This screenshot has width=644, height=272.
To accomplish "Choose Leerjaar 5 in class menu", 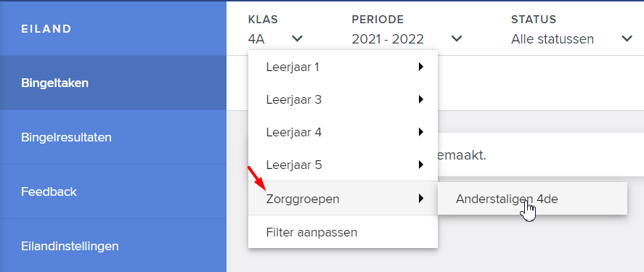I will 343,165.
